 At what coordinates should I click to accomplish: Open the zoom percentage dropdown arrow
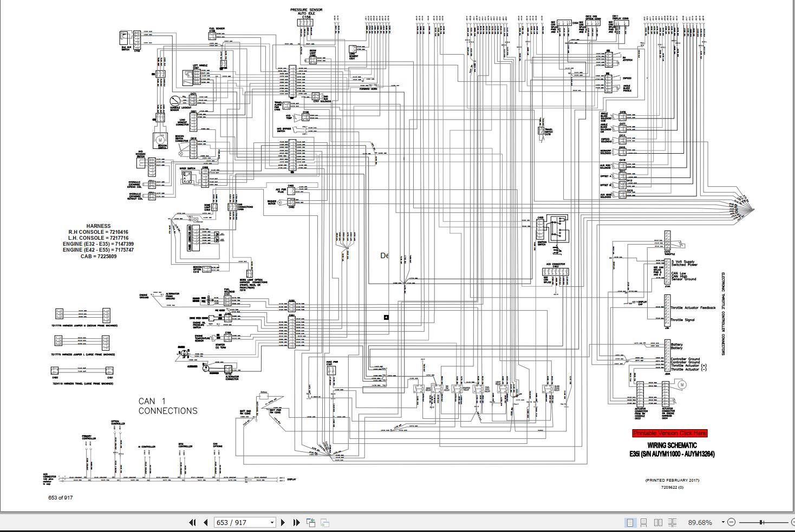click(x=723, y=523)
